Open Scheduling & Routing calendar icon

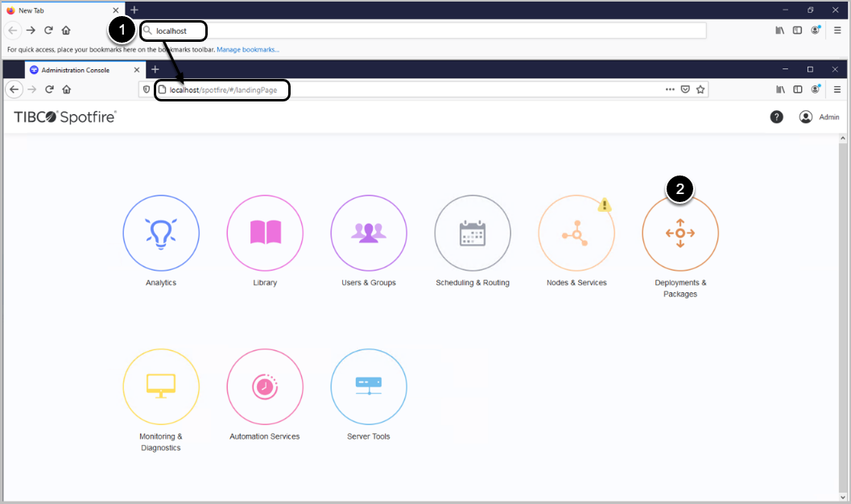(x=473, y=233)
